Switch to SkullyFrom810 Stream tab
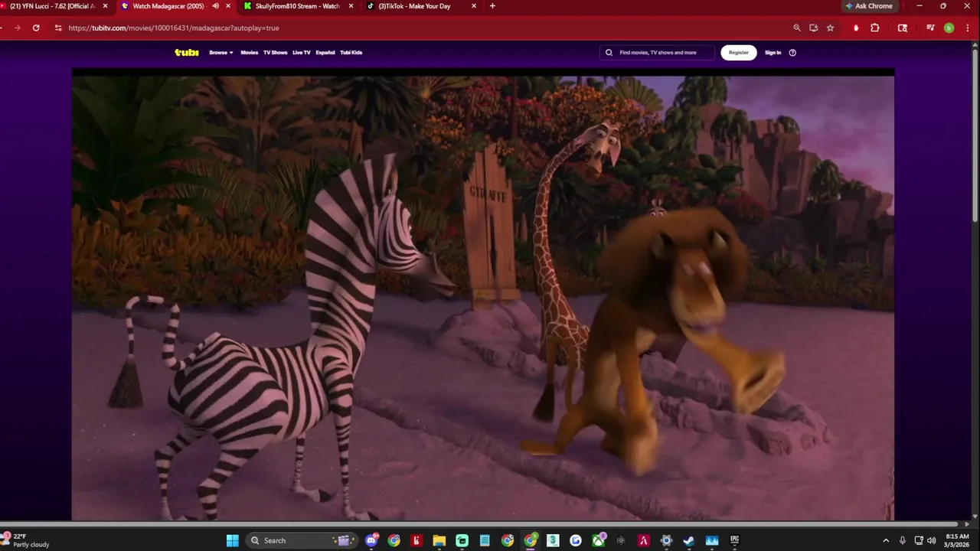The width and height of the screenshot is (980, 551). point(297,6)
